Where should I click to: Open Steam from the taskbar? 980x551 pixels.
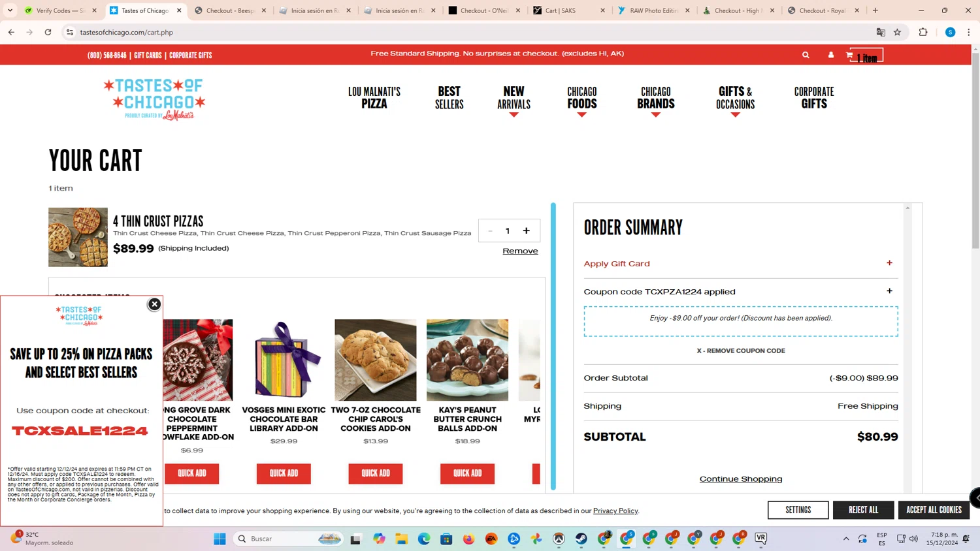581,539
